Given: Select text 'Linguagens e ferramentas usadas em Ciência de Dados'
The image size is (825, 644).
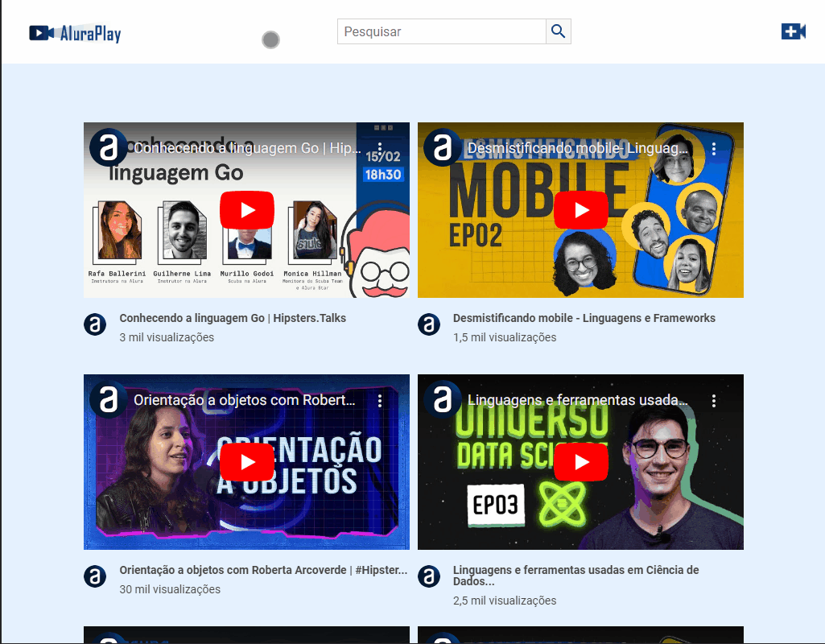Looking at the screenshot, I should click(x=576, y=576).
